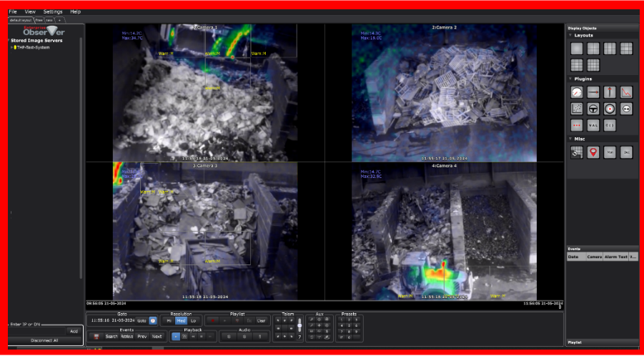
Task: Add the steering wheel plugin
Action: point(593,109)
